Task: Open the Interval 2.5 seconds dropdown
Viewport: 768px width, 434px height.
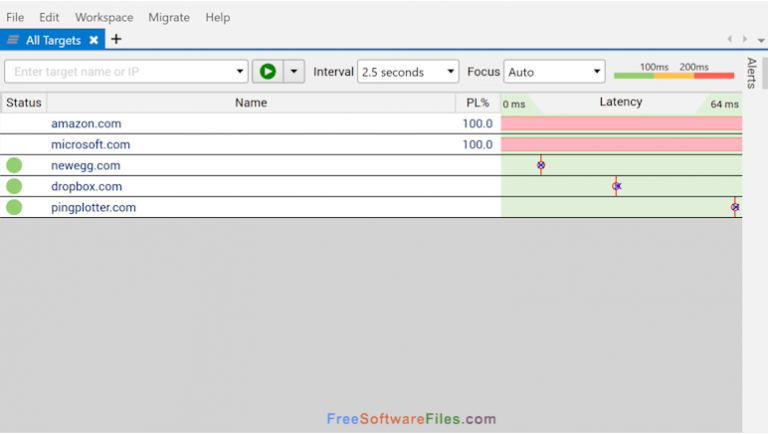Action: (x=408, y=72)
